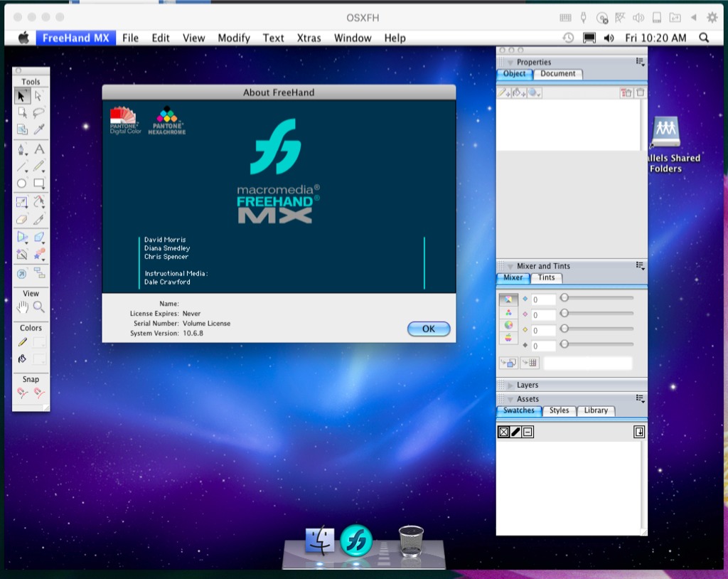Click the Fill color paint bucket icon
728x579 pixels.
pyautogui.click(x=22, y=358)
